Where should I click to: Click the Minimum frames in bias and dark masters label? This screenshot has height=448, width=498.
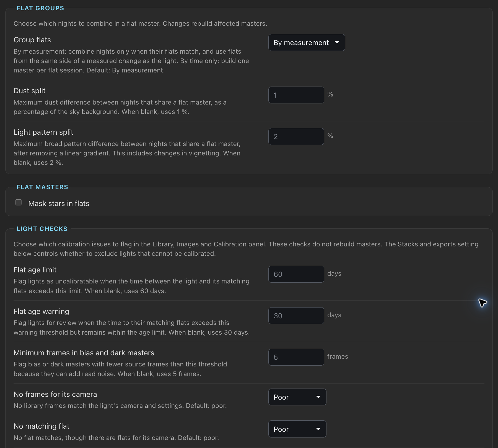tap(84, 353)
